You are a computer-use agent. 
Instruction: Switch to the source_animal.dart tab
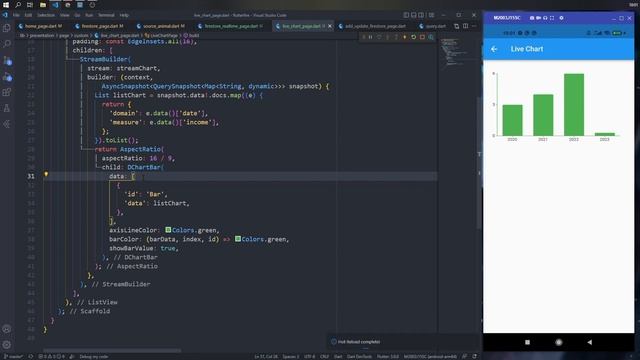pyautogui.click(x=161, y=26)
